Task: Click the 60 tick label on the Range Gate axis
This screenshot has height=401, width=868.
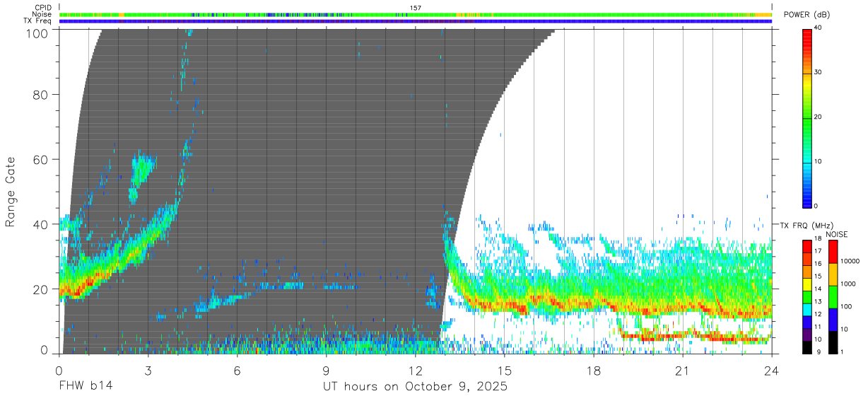Action: [x=41, y=159]
